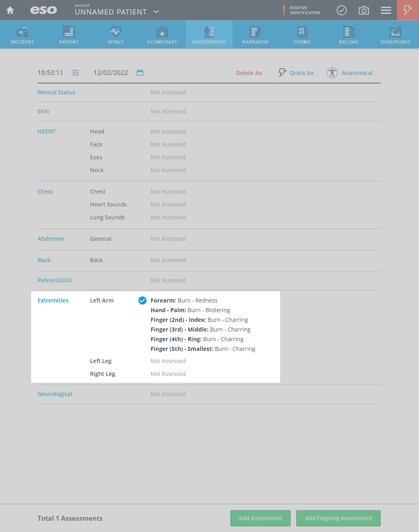The height and width of the screenshot is (532, 419).
Task: Expand the Unnamed Patient dropdown chevron
Action: (156, 12)
